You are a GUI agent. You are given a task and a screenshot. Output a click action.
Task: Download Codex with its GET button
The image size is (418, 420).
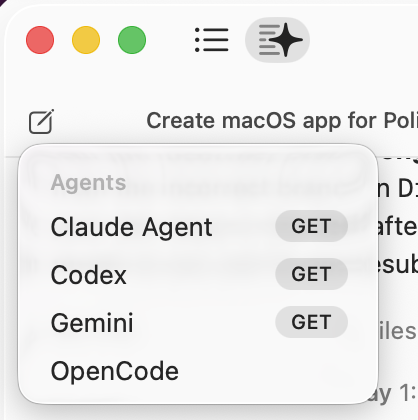pyautogui.click(x=311, y=274)
